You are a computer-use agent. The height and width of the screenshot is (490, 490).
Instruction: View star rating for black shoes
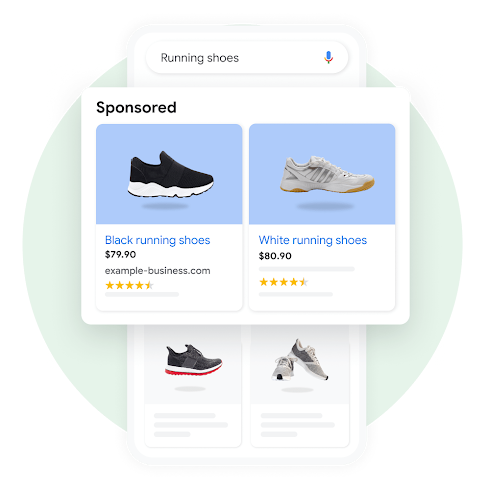coord(129,285)
